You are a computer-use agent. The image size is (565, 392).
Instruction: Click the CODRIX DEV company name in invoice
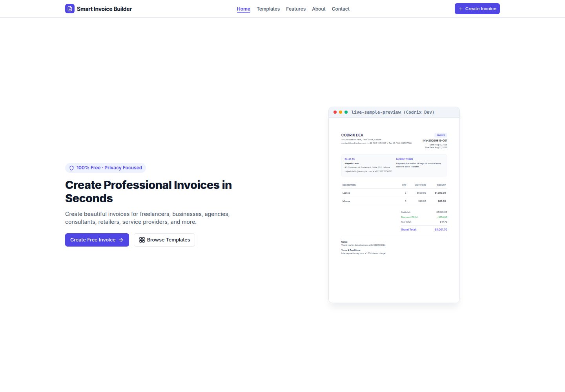click(x=352, y=135)
